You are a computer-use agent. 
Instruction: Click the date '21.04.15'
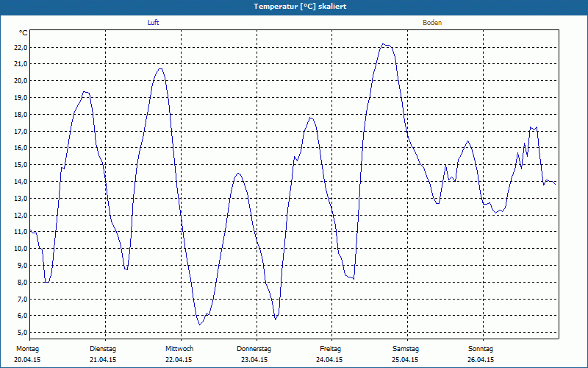click(103, 360)
